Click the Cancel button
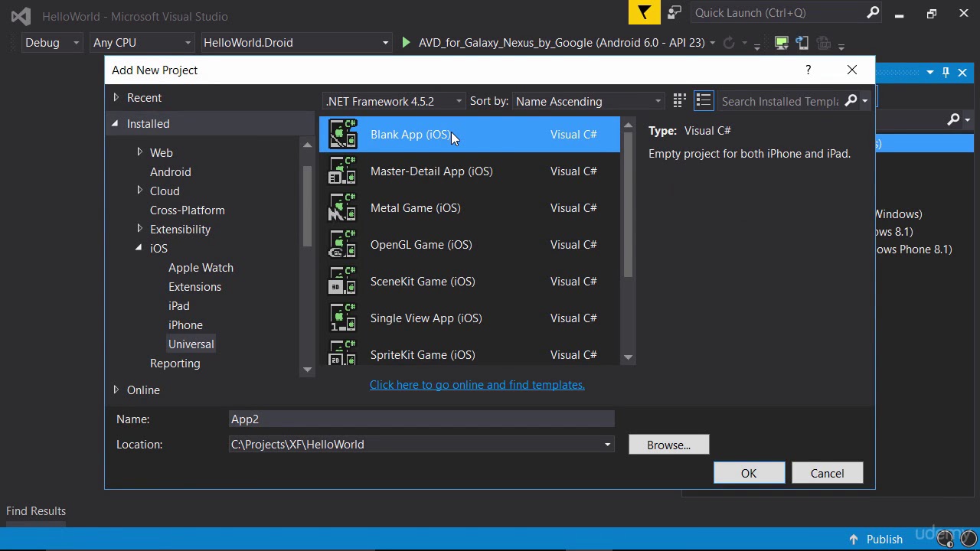The width and height of the screenshot is (980, 551). 827,473
